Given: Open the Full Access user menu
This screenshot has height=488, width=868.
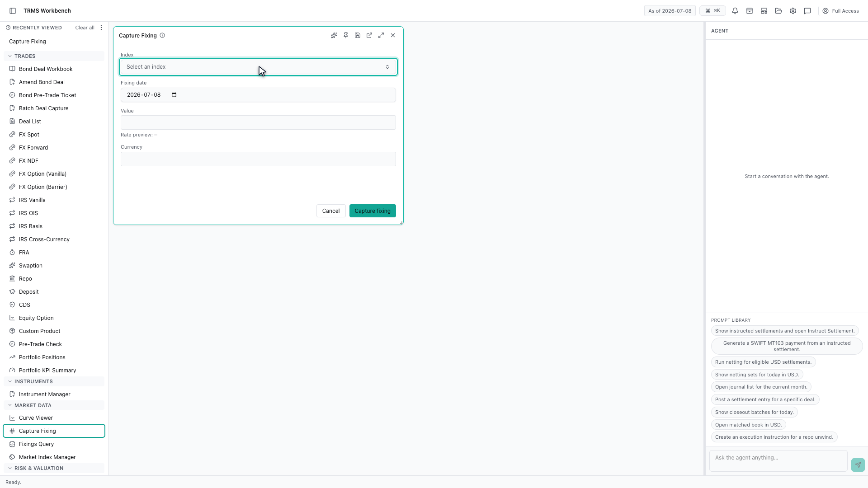Looking at the screenshot, I should coord(840,11).
